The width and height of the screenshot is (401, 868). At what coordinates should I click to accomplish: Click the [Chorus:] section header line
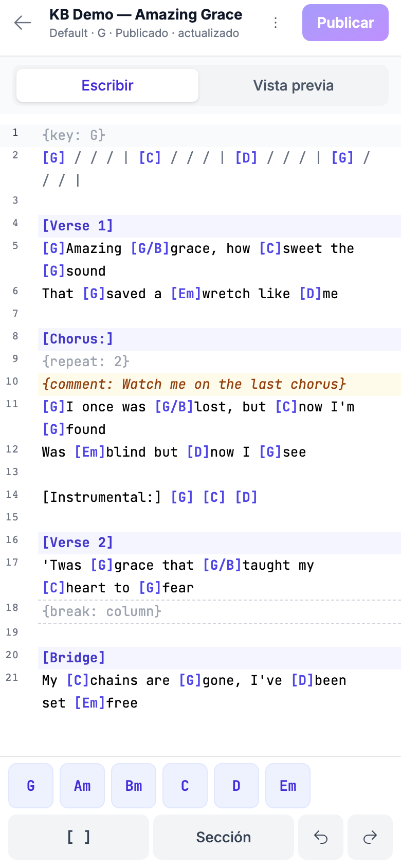click(x=220, y=339)
